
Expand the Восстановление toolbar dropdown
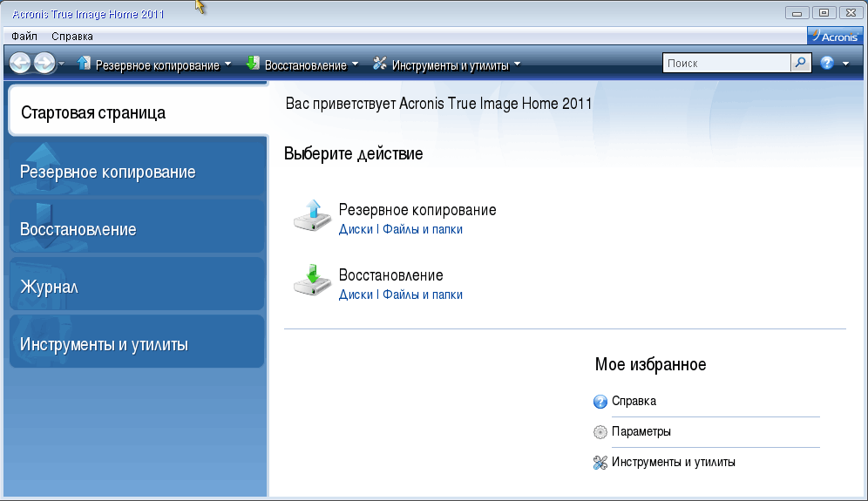coord(355,64)
